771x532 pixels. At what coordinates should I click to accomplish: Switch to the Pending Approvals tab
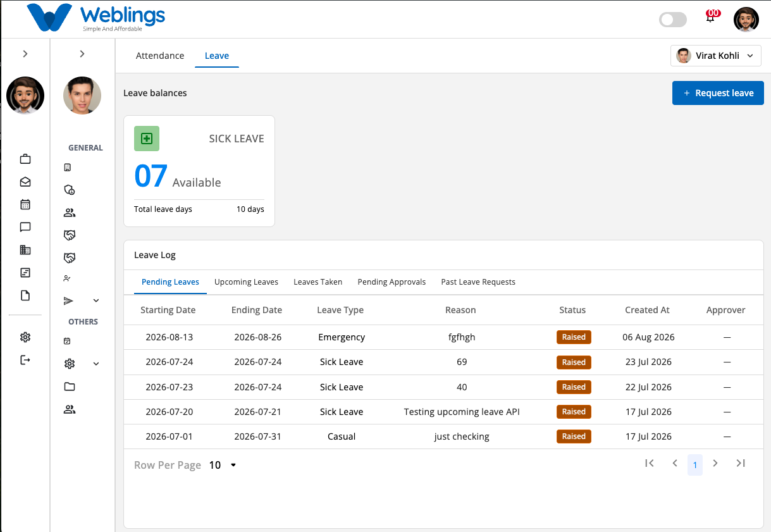click(x=392, y=282)
